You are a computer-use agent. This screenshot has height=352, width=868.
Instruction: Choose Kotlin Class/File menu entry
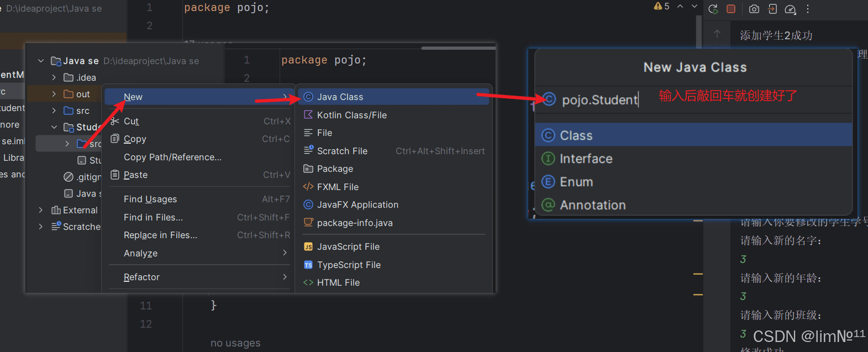tap(351, 115)
